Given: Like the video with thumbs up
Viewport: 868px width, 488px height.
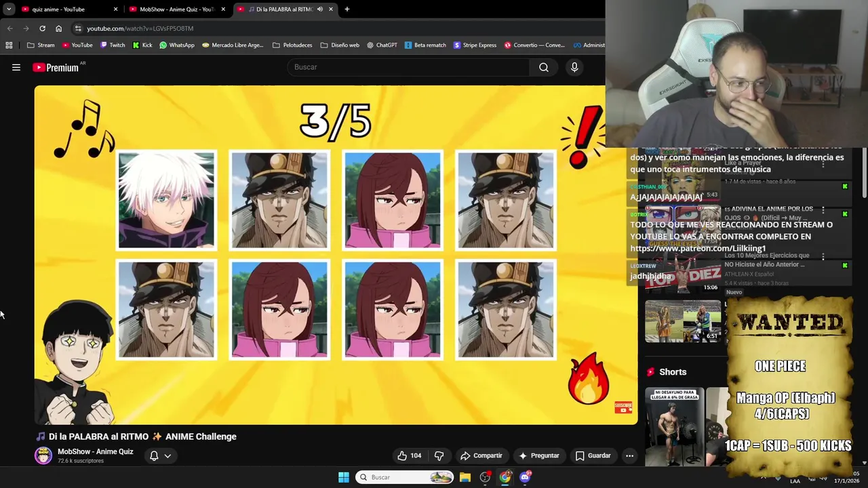Looking at the screenshot, I should (x=410, y=455).
